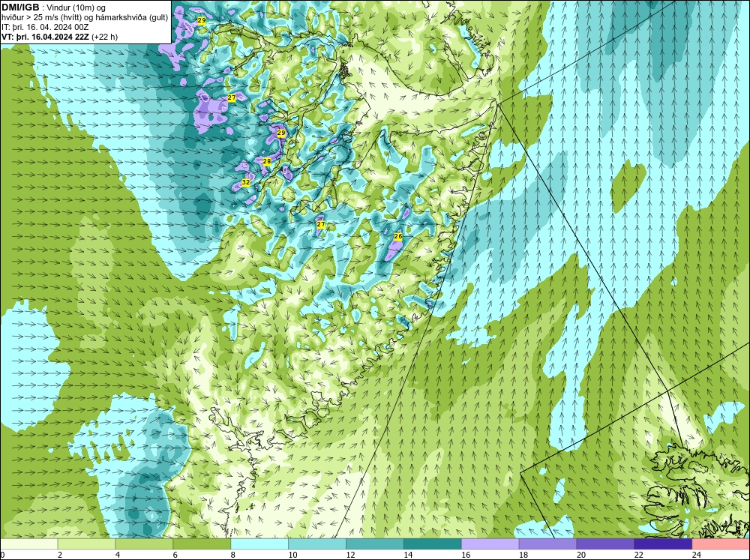Select the 6–8 m/s olive green legend swatch

202,544
